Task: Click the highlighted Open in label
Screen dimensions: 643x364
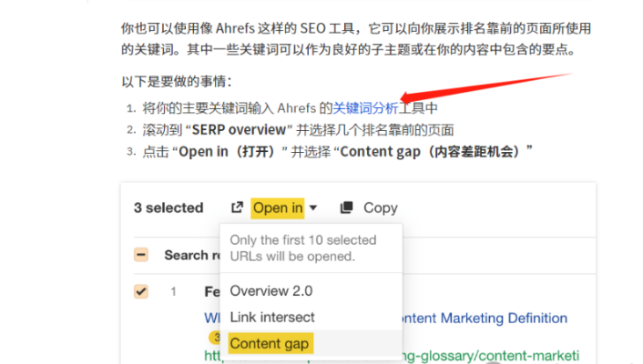Action: (278, 208)
